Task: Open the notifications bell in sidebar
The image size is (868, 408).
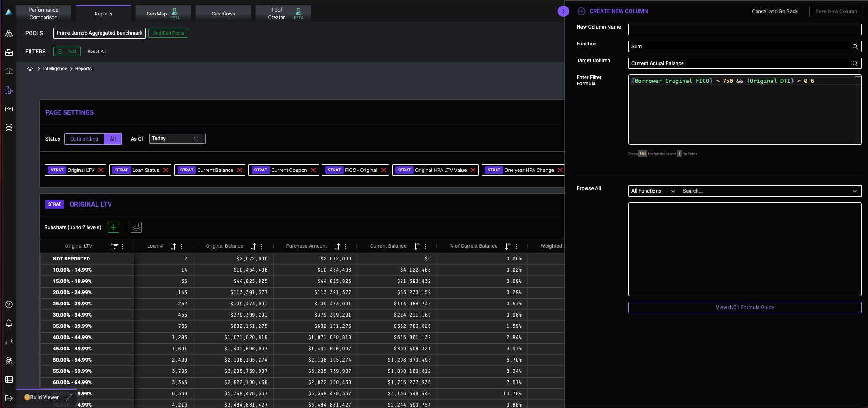Action: point(9,323)
